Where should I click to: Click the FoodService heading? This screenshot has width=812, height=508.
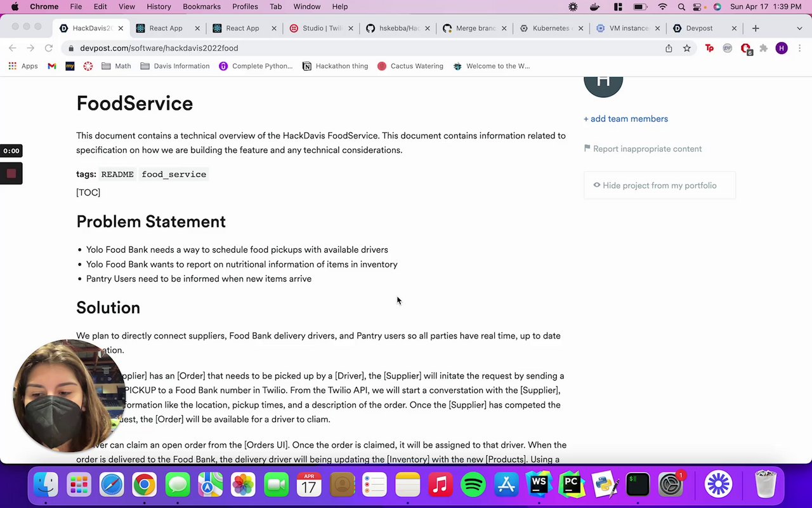(134, 104)
